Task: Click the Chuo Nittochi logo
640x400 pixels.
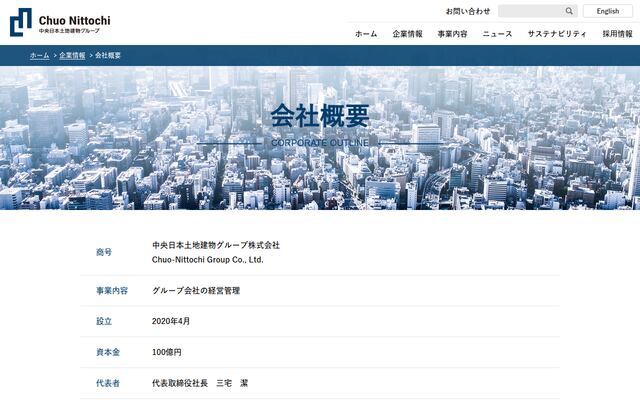Action: [60, 22]
